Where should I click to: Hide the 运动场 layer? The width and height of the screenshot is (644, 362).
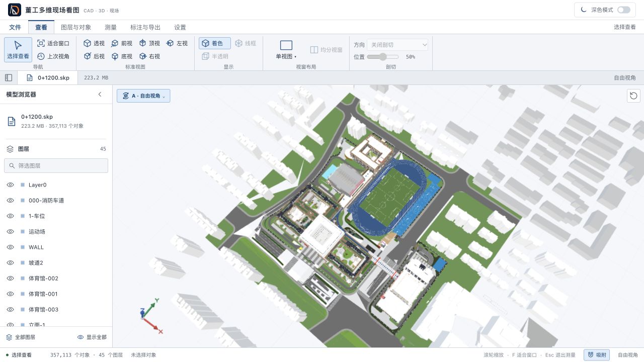coord(10,232)
